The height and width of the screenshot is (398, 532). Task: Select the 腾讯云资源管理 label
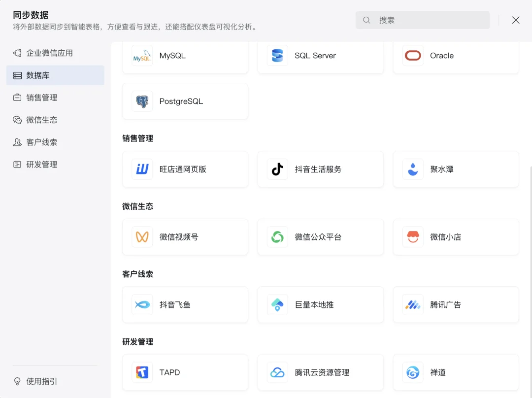(x=322, y=372)
